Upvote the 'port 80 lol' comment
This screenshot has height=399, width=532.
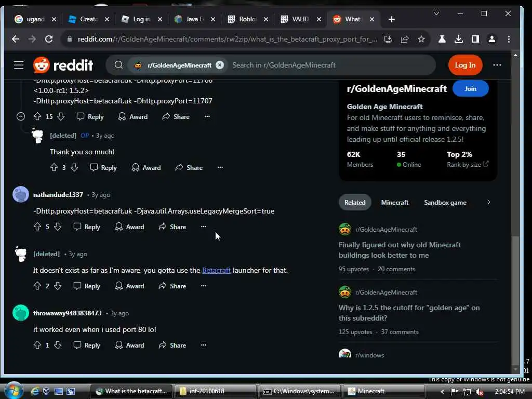point(37,345)
